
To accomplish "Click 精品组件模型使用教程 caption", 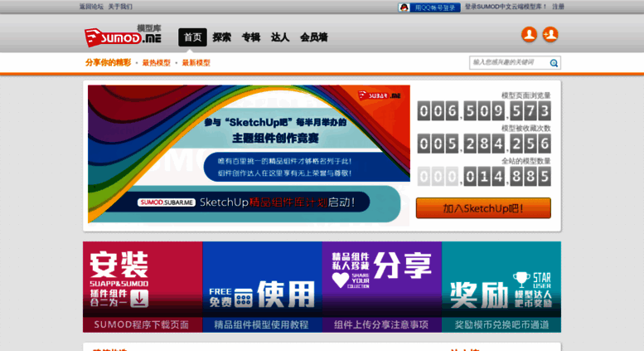I will [x=261, y=324].
